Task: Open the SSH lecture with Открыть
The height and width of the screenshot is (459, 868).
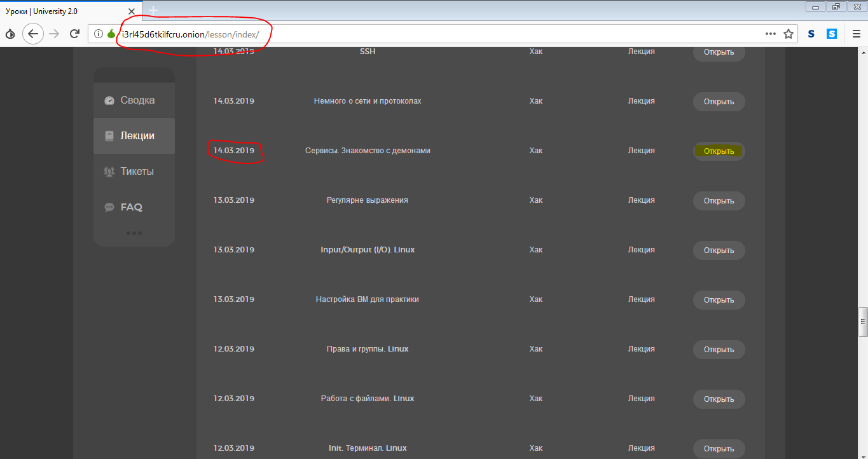Action: click(x=719, y=52)
